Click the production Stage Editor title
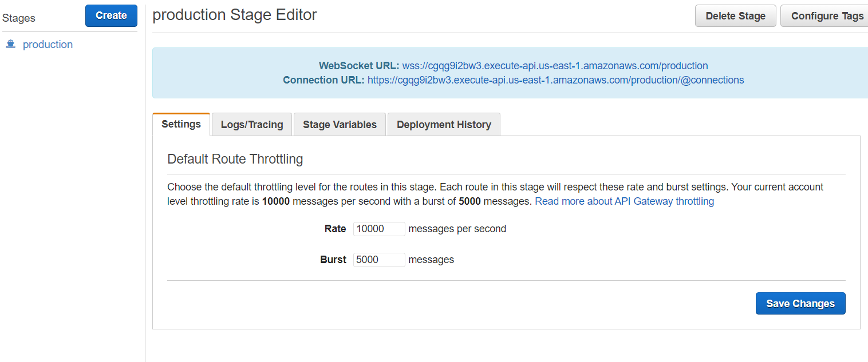Viewport: 868px width, 362px height. [x=235, y=15]
